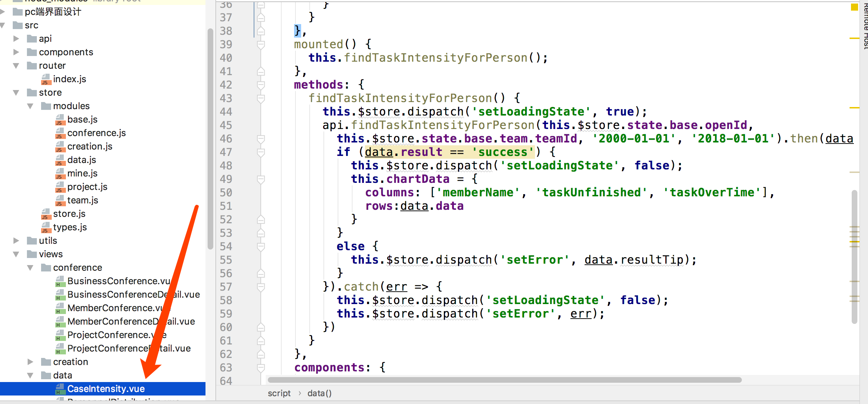Click the folder icon of the components directory
Viewport: 868px width, 404px height.
tap(31, 52)
